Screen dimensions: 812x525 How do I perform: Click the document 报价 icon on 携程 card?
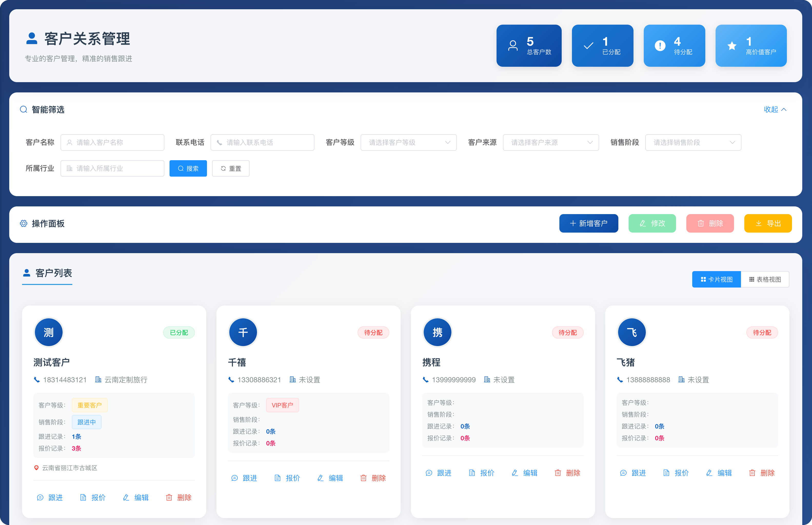click(472, 473)
